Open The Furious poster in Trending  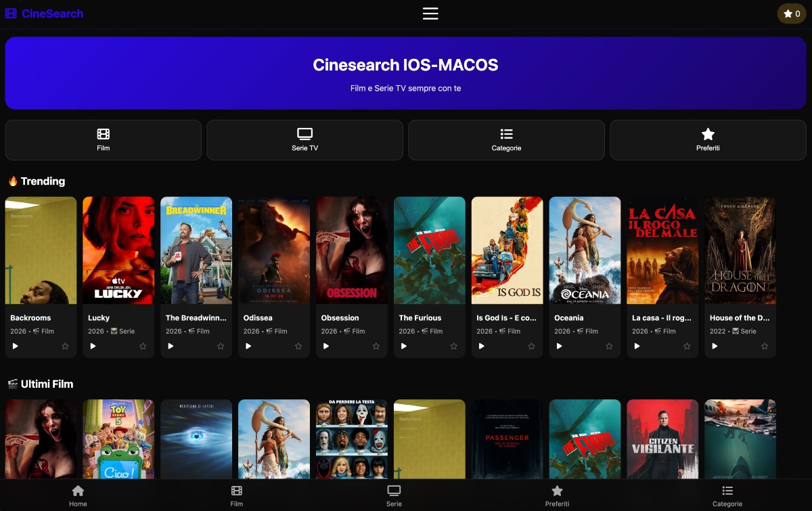point(430,250)
